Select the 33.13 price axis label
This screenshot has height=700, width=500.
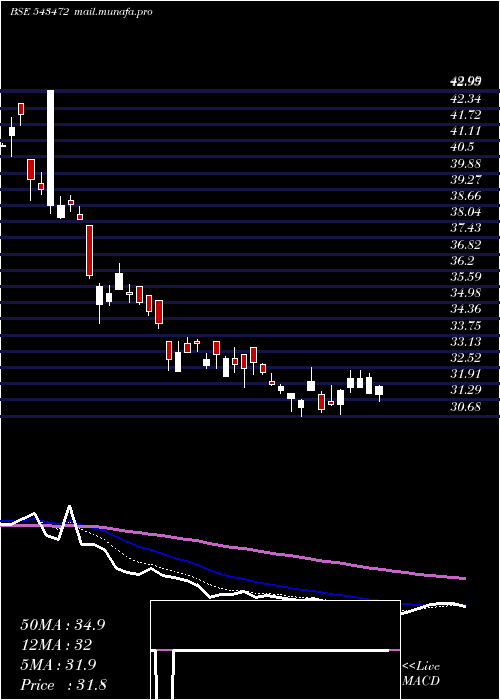[x=466, y=342]
